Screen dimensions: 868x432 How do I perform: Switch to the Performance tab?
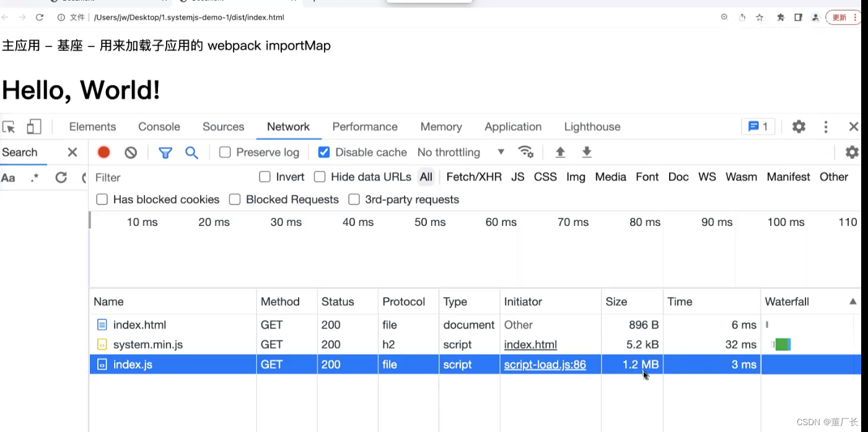click(365, 127)
